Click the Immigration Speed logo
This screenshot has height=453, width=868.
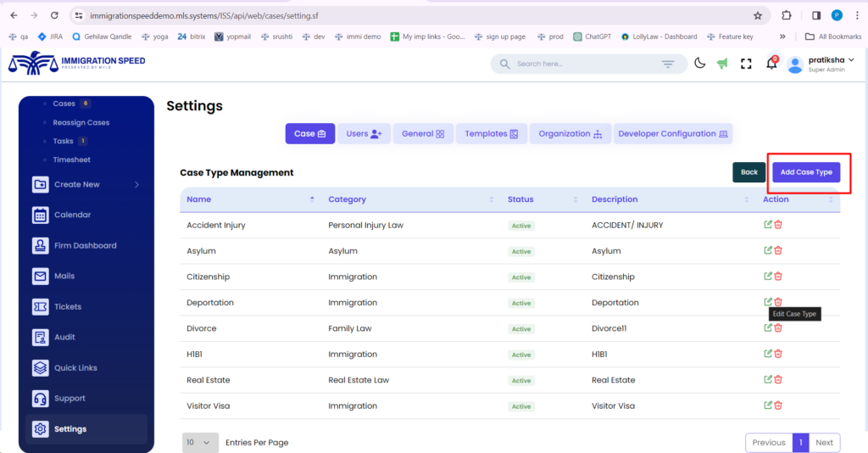77,63
